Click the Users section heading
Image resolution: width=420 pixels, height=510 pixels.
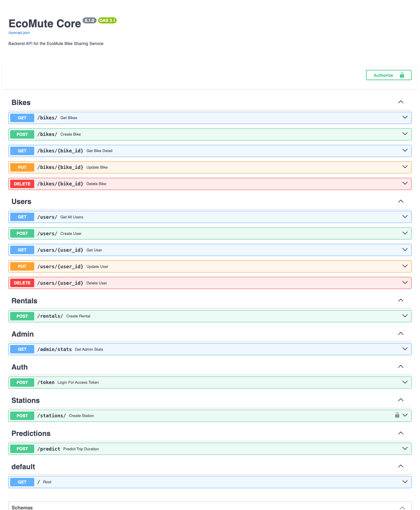click(x=21, y=202)
